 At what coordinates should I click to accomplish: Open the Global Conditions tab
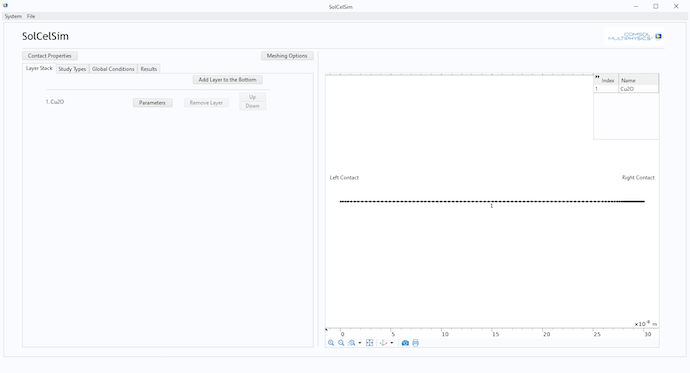pos(113,69)
